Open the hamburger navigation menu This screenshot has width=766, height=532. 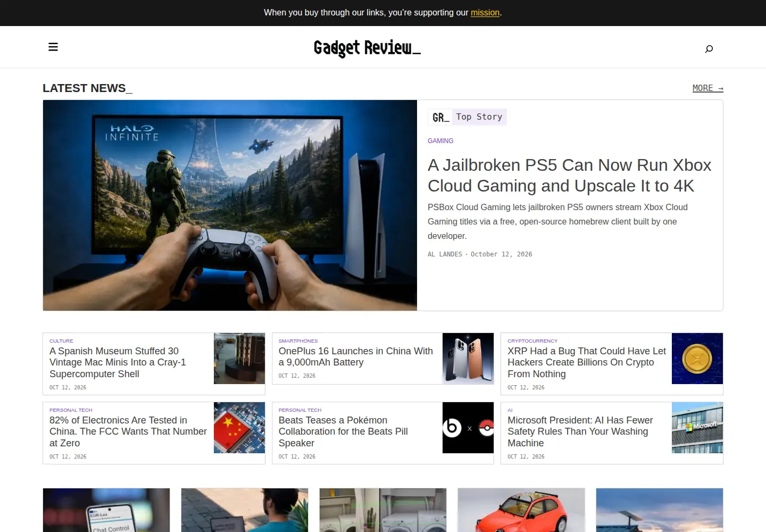[53, 47]
